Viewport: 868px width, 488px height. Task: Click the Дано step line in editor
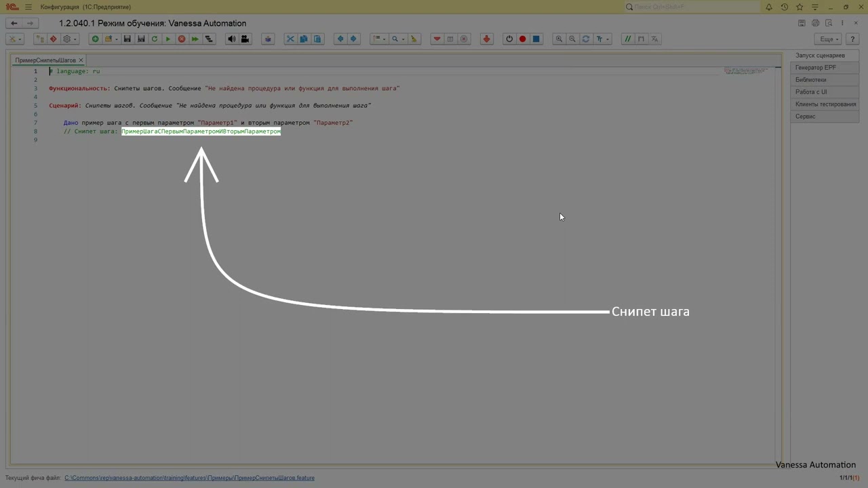pyautogui.click(x=208, y=123)
